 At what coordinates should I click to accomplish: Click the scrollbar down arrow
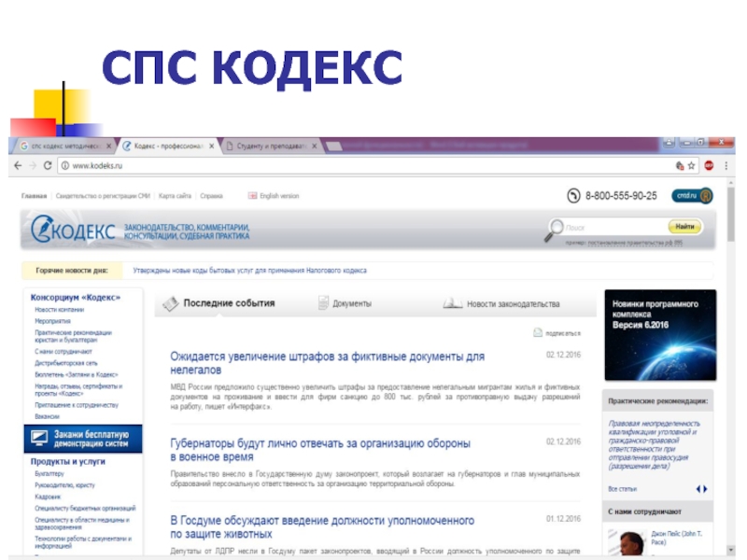click(x=731, y=550)
